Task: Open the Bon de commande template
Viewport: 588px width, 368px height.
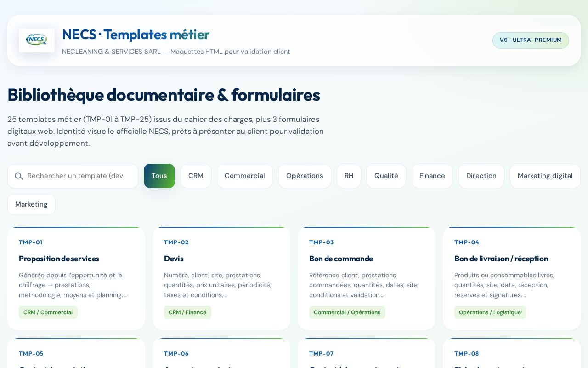Action: [x=367, y=278]
